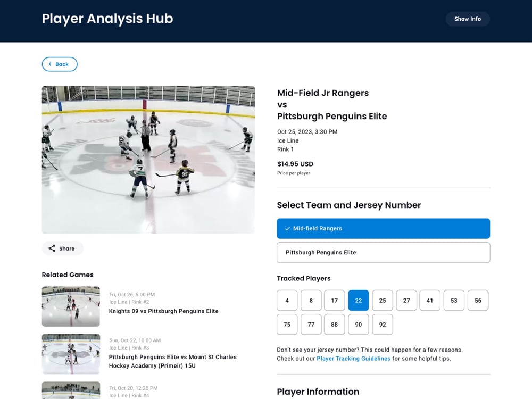Select tracked player jersey 41
This screenshot has height=399, width=532.
pyautogui.click(x=430, y=300)
